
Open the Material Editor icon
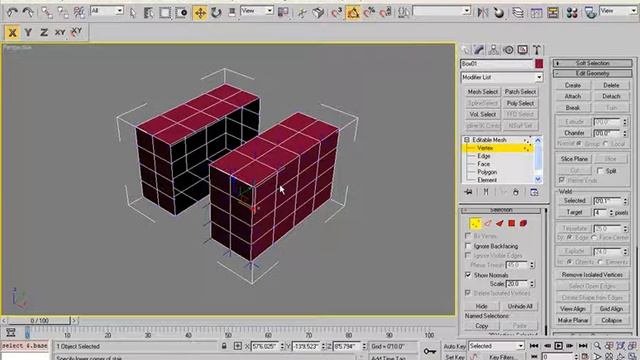click(x=572, y=13)
